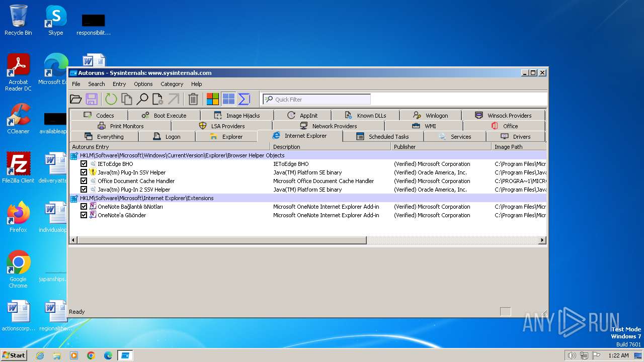This screenshot has height=362, width=644.
Task: Open the Category menu
Action: tap(172, 84)
